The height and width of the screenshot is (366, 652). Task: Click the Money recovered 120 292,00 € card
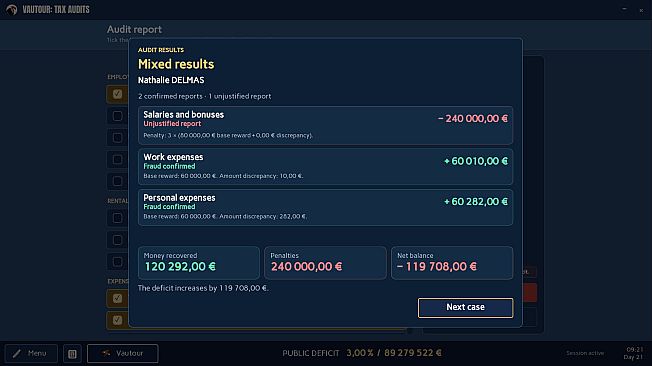click(199, 262)
